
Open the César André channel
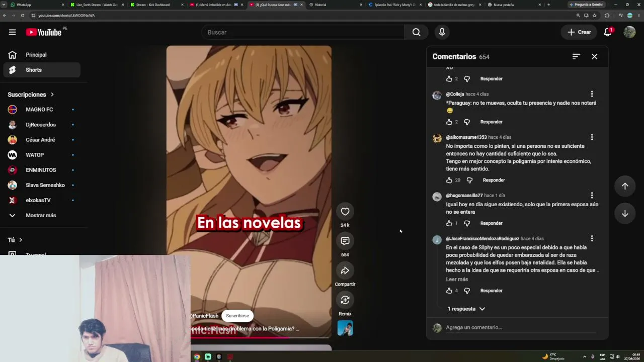click(x=42, y=140)
